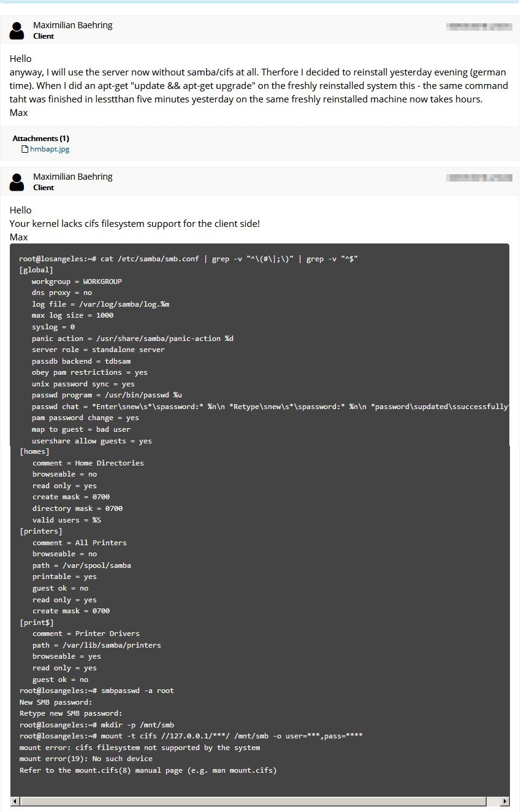Click the [homes] section header in the code
The height and width of the screenshot is (812, 521).
point(34,451)
